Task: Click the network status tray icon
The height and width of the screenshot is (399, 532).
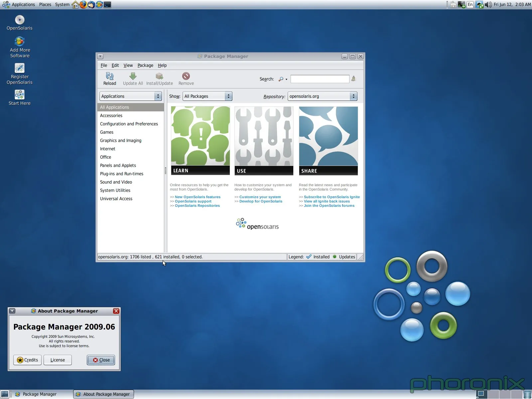Action: point(462,5)
